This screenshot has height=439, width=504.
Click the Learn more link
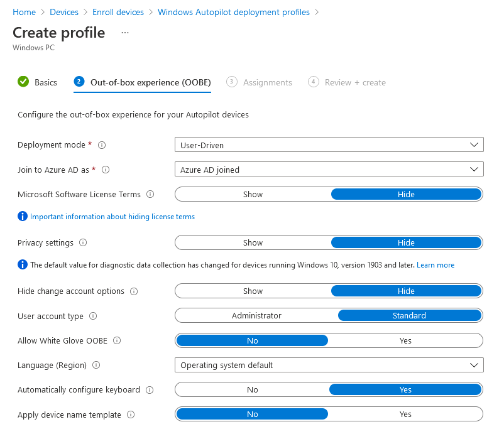pyautogui.click(x=436, y=265)
